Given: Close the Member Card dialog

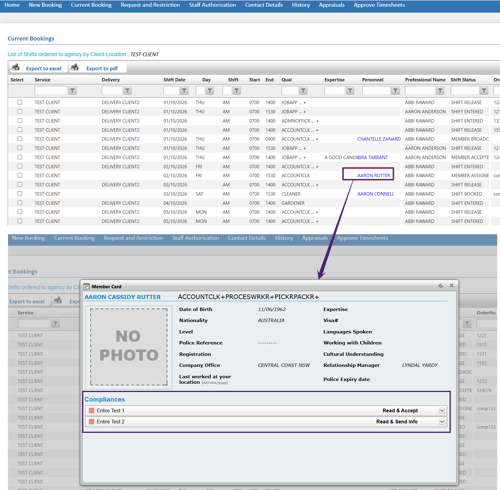Looking at the screenshot, I should coord(451,286).
